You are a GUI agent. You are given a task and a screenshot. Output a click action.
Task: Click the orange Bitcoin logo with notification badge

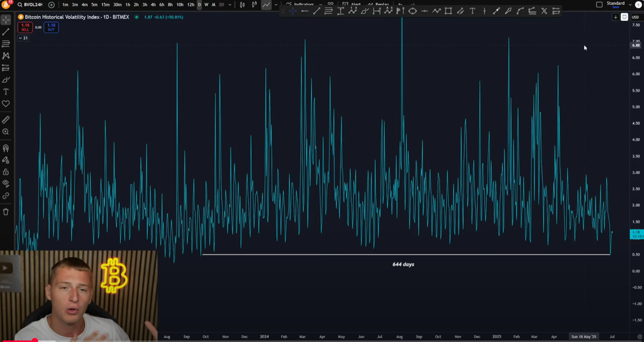click(x=6, y=5)
